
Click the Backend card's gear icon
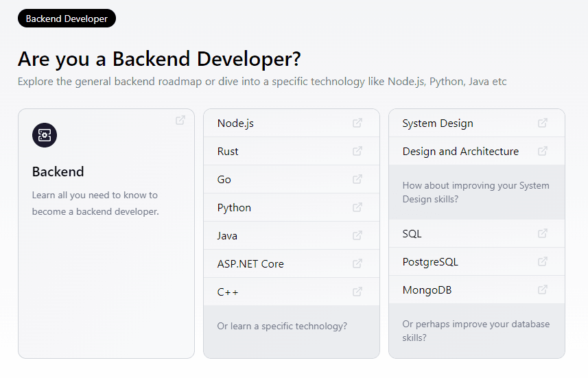click(x=45, y=135)
